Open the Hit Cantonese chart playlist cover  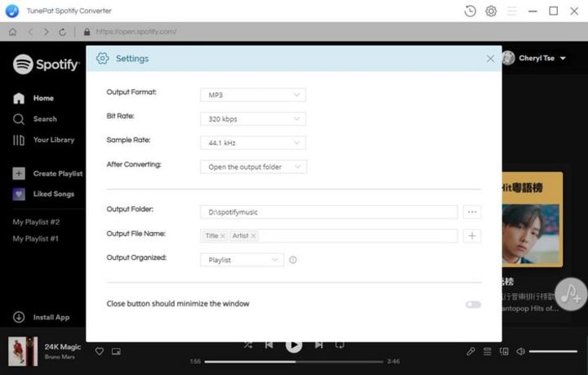tap(532, 220)
